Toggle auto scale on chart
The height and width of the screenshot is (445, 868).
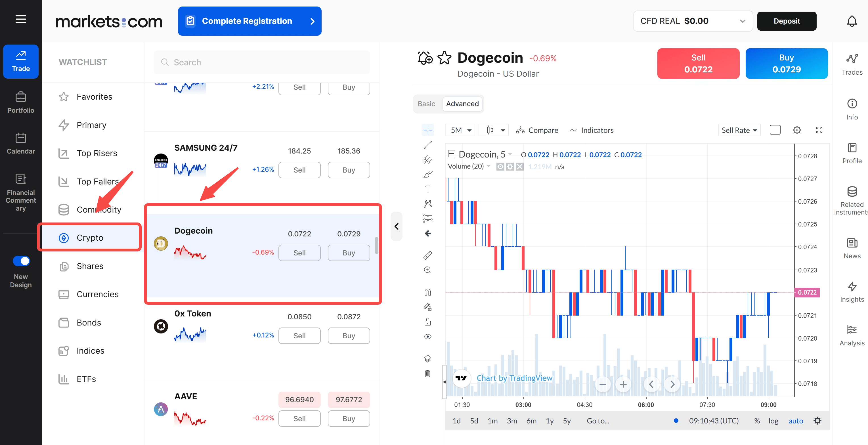coord(796,421)
